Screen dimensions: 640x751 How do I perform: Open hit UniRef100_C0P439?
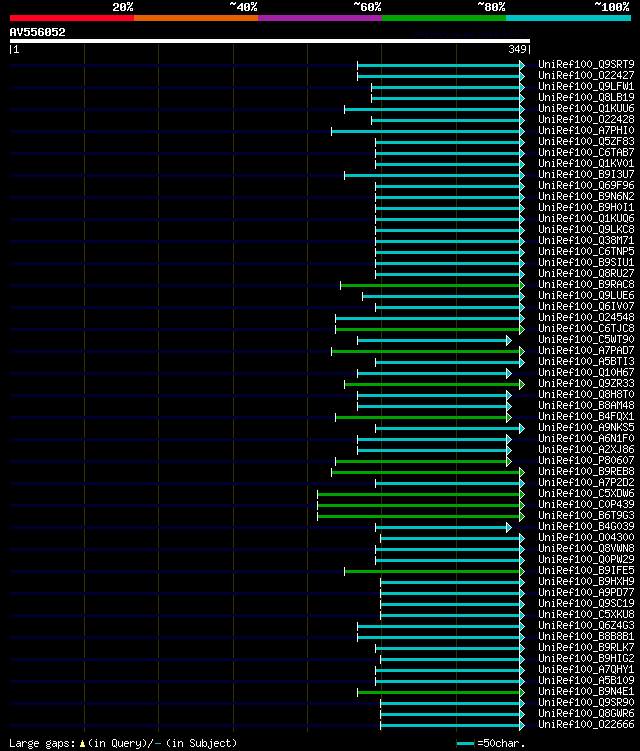(x=586, y=505)
